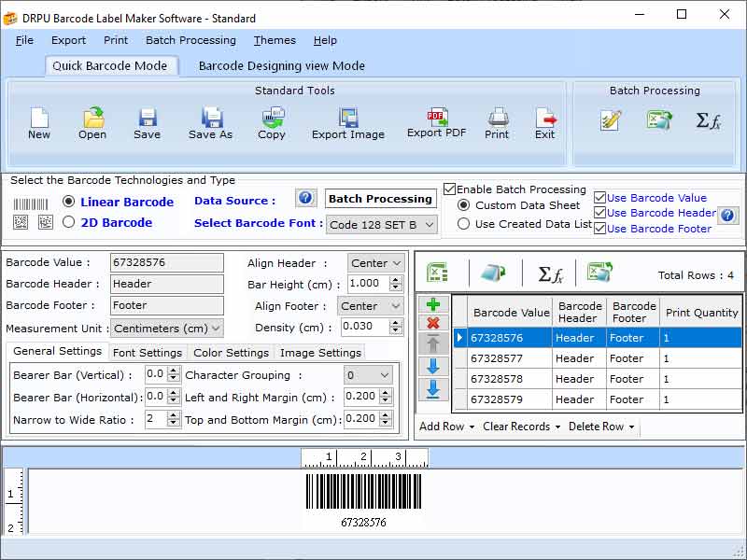Select the 2D Barcode radio button
Screen dimensions: 747x560
pyautogui.click(x=70, y=222)
